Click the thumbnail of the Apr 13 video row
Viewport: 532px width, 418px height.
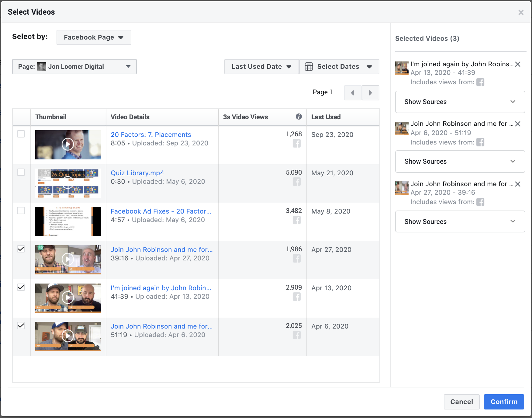pyautogui.click(x=68, y=298)
